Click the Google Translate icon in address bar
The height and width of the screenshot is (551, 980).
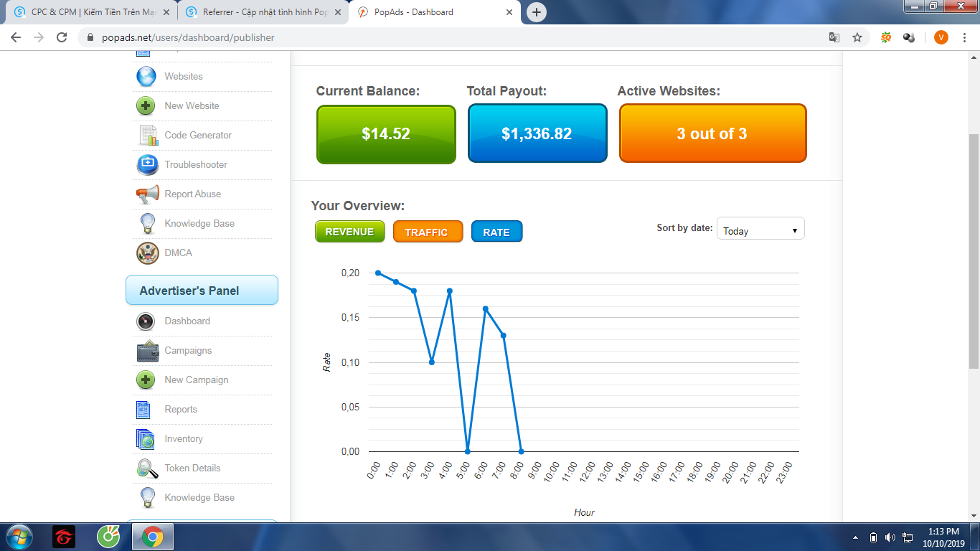(834, 37)
